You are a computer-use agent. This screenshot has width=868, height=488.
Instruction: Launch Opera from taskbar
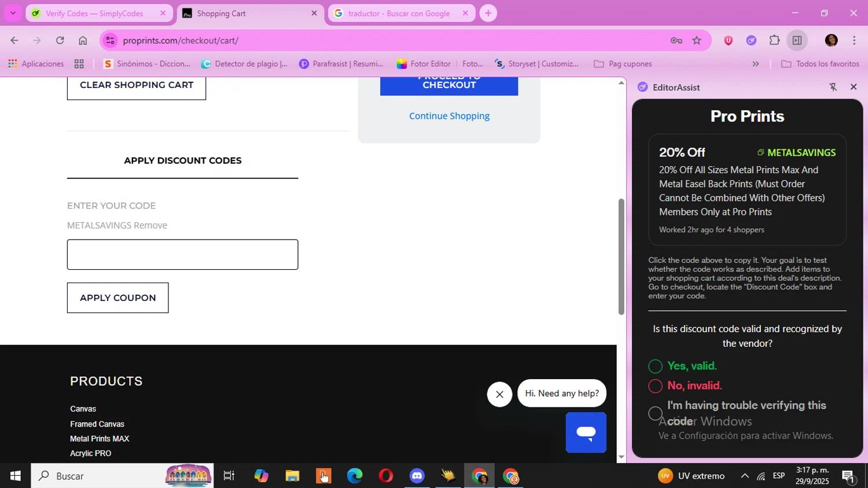386,476
